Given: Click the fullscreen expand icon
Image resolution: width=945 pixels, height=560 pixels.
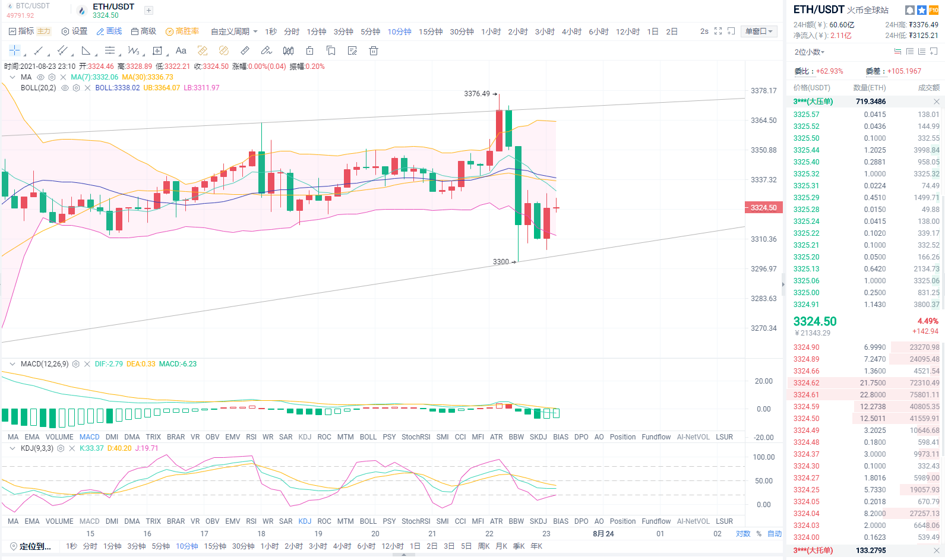Looking at the screenshot, I should pyautogui.click(x=718, y=31).
